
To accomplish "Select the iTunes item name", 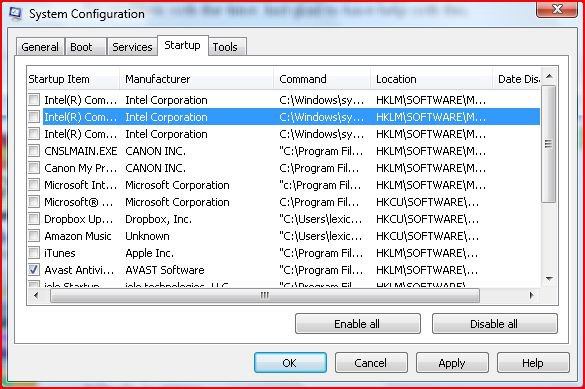I will coord(60,253).
